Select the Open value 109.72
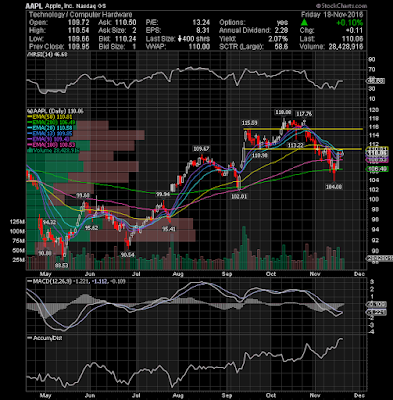 click(79, 23)
